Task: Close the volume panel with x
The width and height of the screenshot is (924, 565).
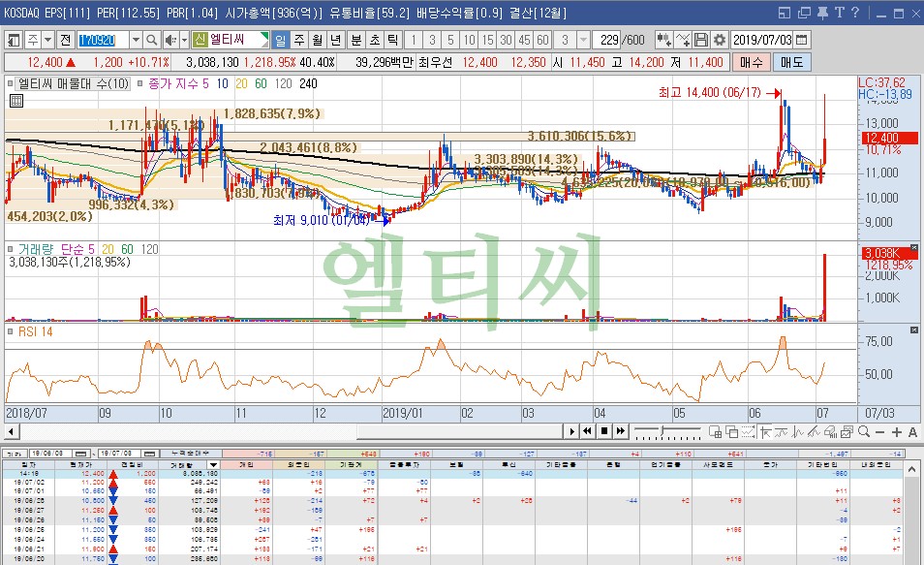Action: [x=914, y=248]
